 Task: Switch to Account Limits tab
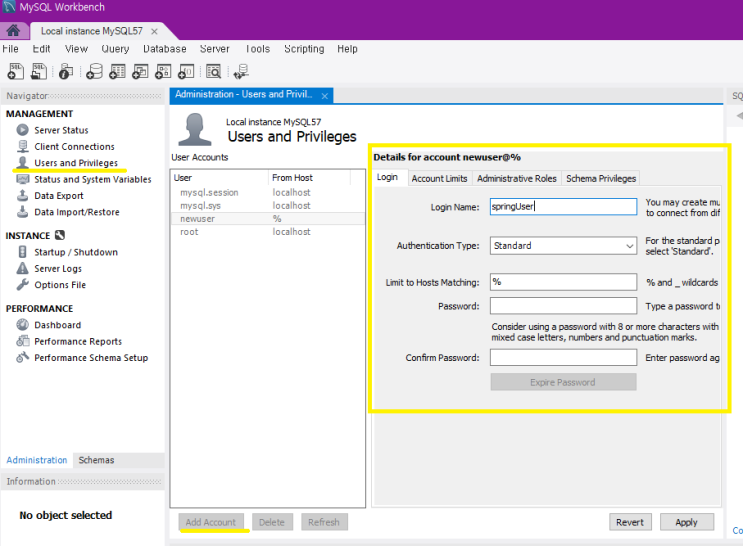(439, 178)
